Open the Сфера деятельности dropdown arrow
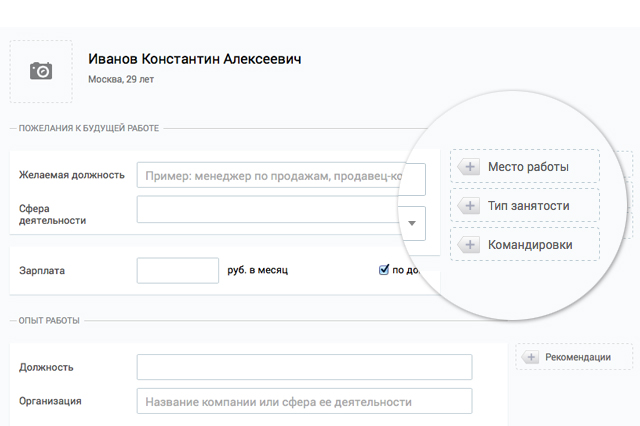 (x=412, y=223)
